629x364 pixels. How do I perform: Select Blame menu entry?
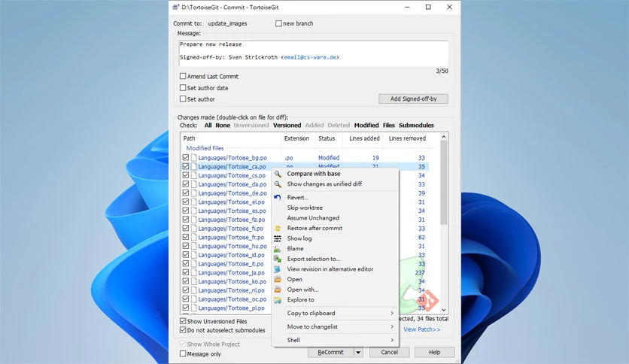336,248
